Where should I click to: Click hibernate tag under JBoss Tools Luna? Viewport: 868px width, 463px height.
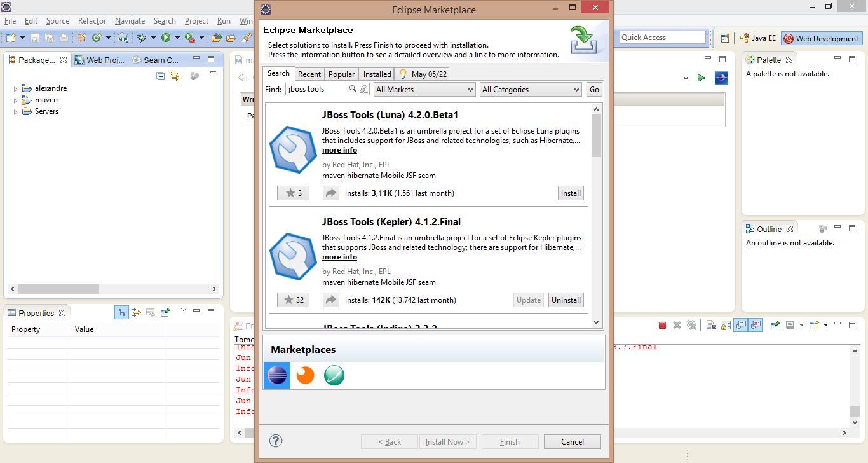click(363, 176)
